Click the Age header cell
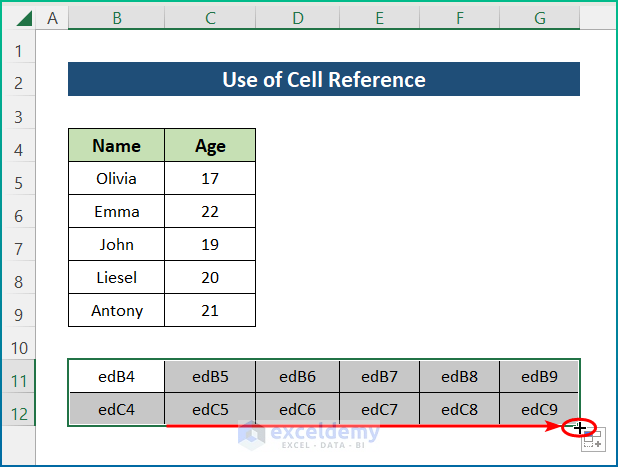The width and height of the screenshot is (618, 467). pos(210,146)
